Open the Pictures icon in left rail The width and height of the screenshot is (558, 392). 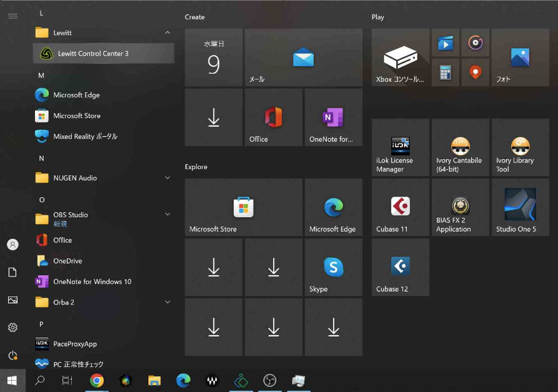[12, 300]
